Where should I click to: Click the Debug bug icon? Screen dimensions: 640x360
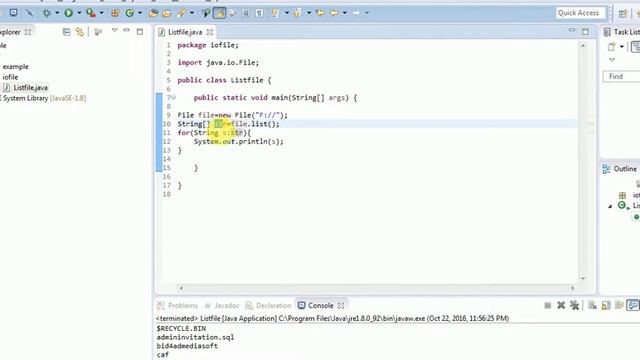click(47, 13)
